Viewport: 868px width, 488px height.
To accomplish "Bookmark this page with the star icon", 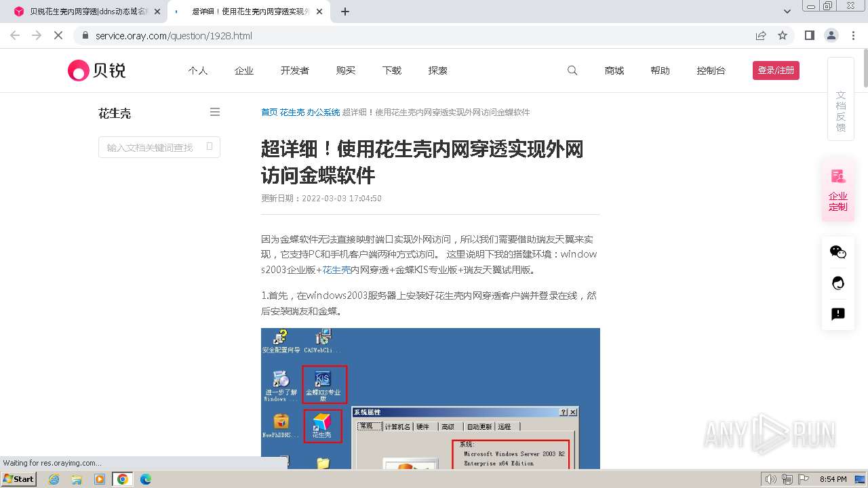I will [x=783, y=35].
